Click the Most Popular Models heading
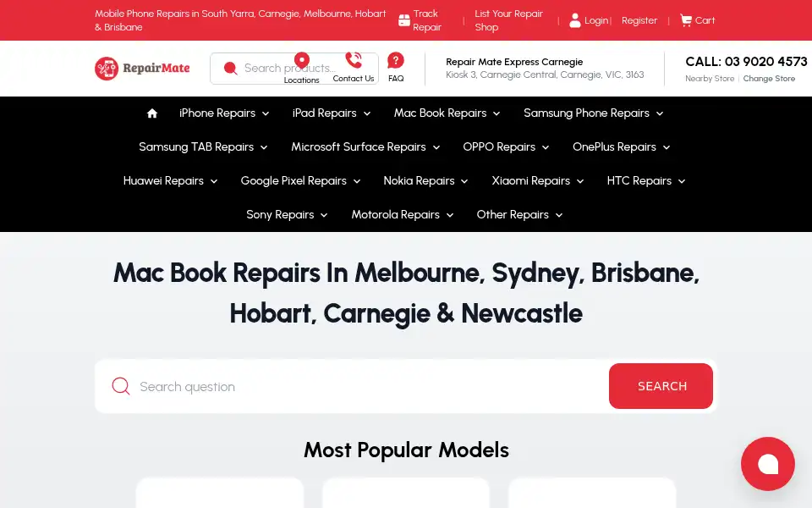 point(406,450)
